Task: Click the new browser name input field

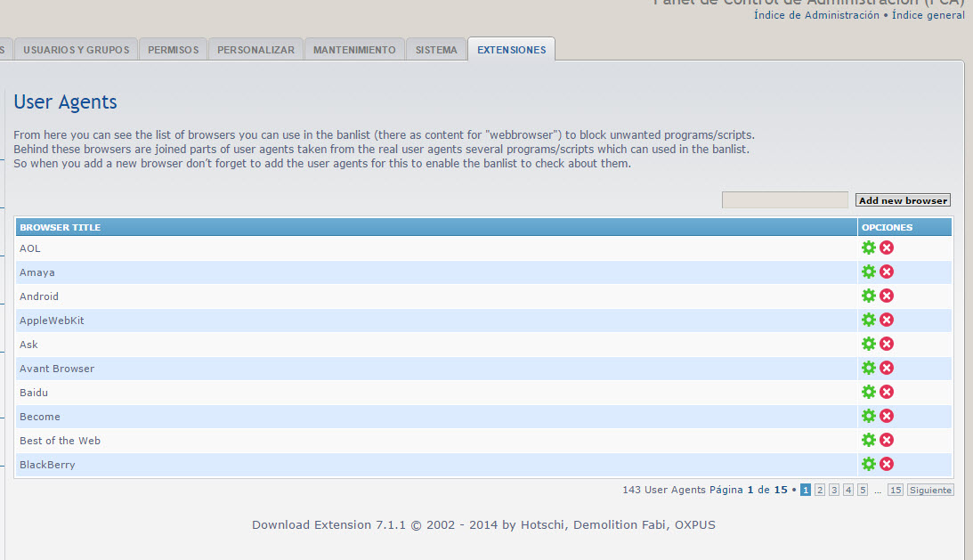Action: tap(784, 200)
